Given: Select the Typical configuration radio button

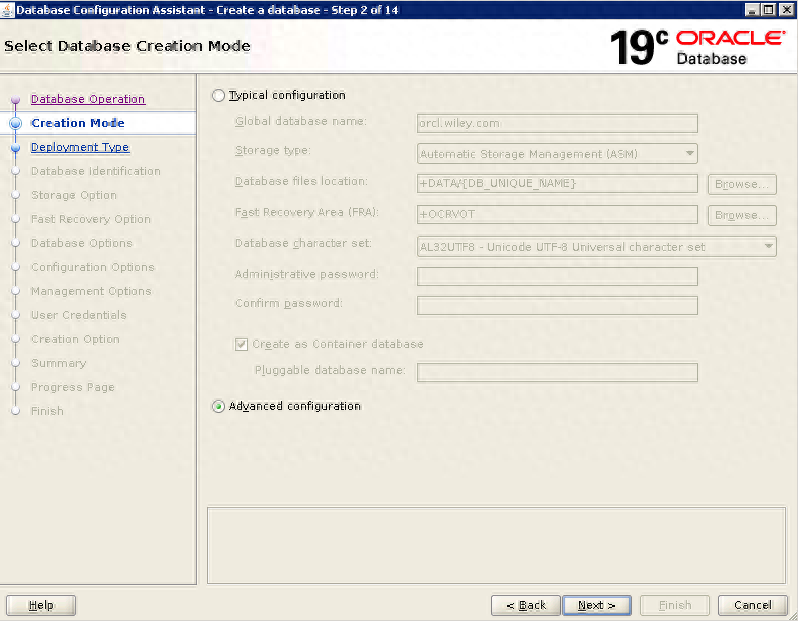Looking at the screenshot, I should pyautogui.click(x=219, y=96).
